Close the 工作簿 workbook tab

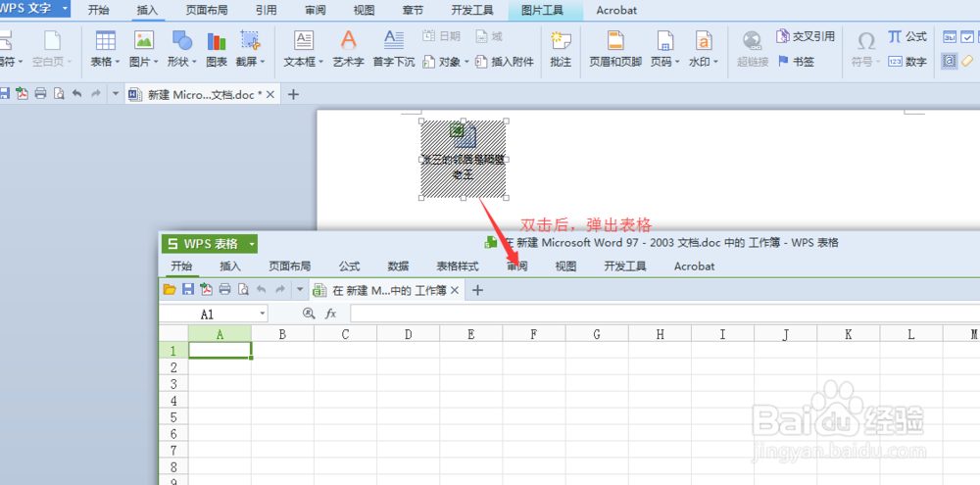(x=455, y=290)
